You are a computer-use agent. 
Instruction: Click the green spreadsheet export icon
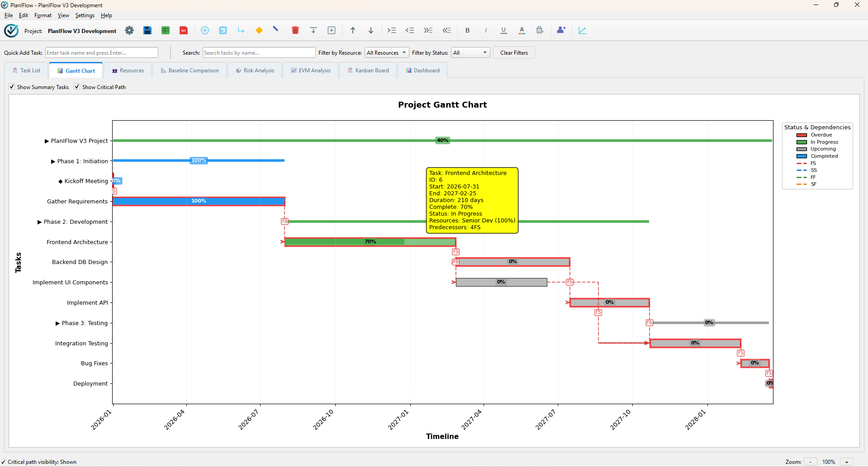pyautogui.click(x=166, y=30)
